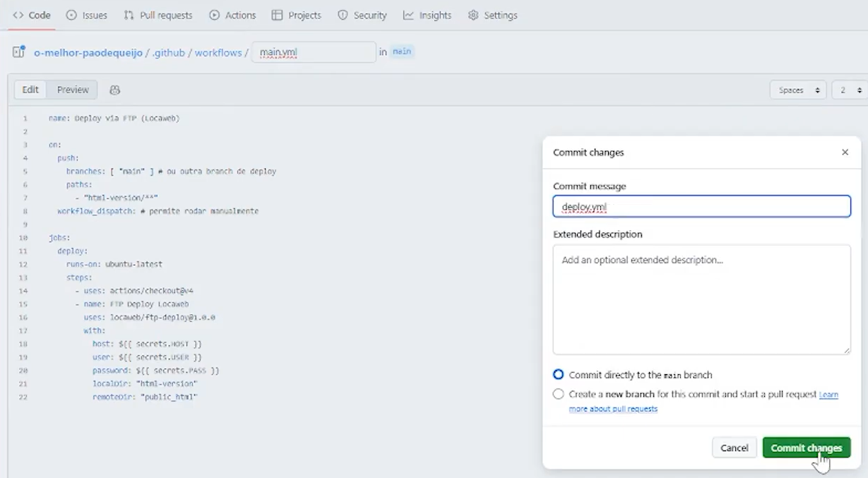This screenshot has height=478, width=868.
Task: Open the Insights tab
Action: (x=427, y=15)
